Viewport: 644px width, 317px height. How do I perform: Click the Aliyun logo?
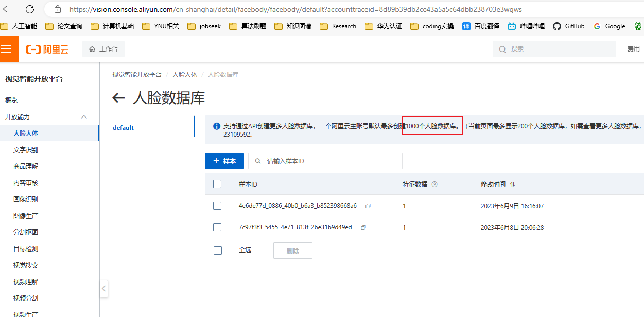point(47,49)
